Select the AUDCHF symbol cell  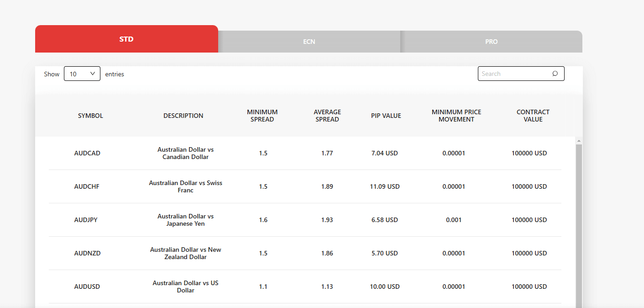(87, 186)
